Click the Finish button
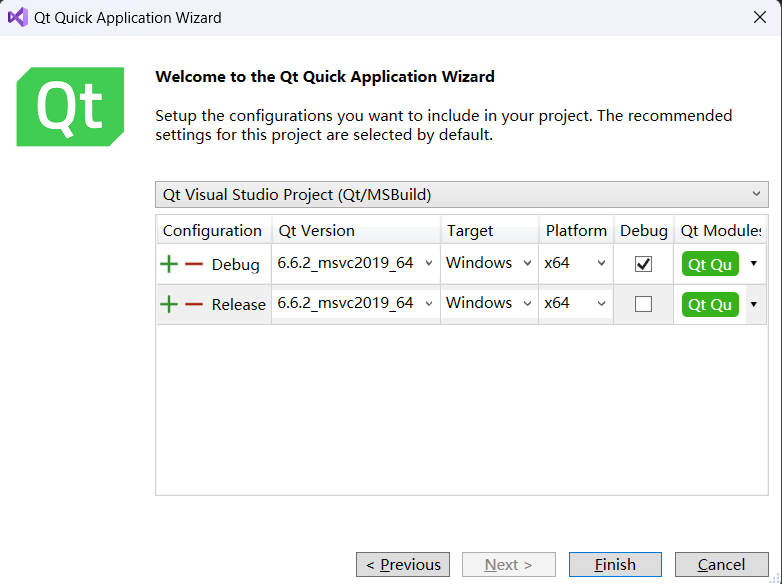 615,565
